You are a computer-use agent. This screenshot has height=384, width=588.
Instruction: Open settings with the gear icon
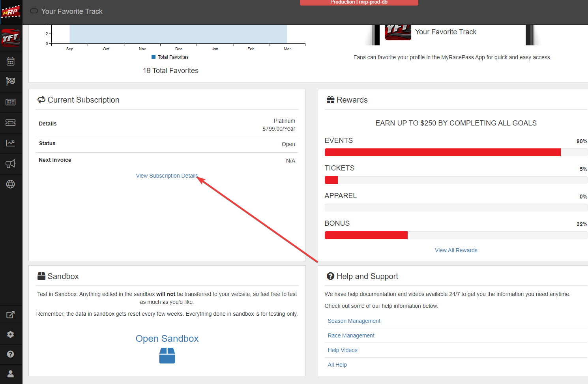click(11, 334)
